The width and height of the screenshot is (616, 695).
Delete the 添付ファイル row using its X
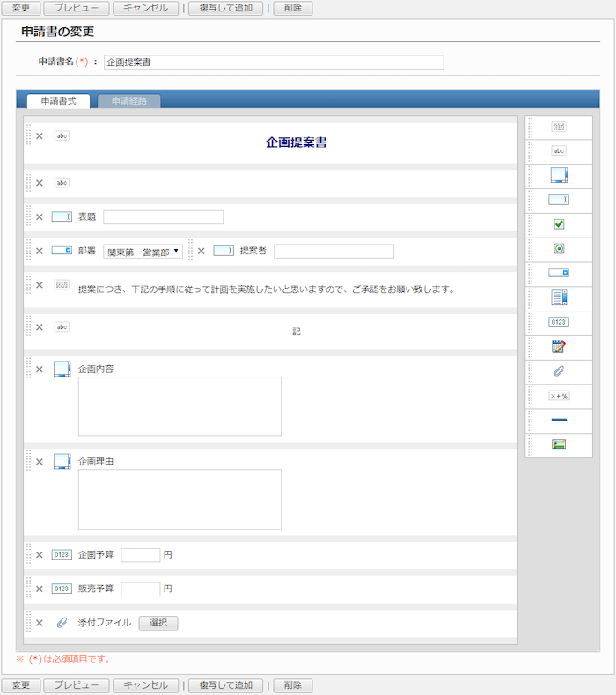pyautogui.click(x=39, y=623)
